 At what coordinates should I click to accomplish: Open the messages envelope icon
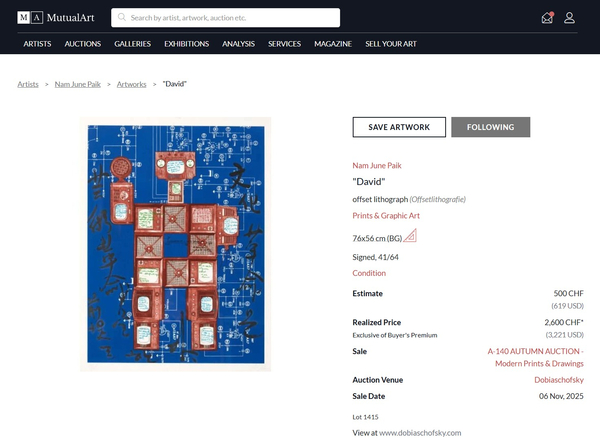tap(546, 17)
